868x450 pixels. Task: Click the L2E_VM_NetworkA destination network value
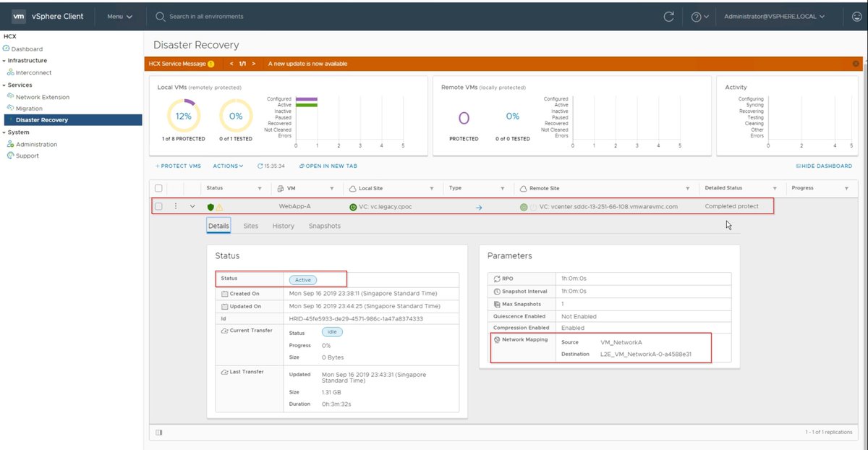point(646,355)
